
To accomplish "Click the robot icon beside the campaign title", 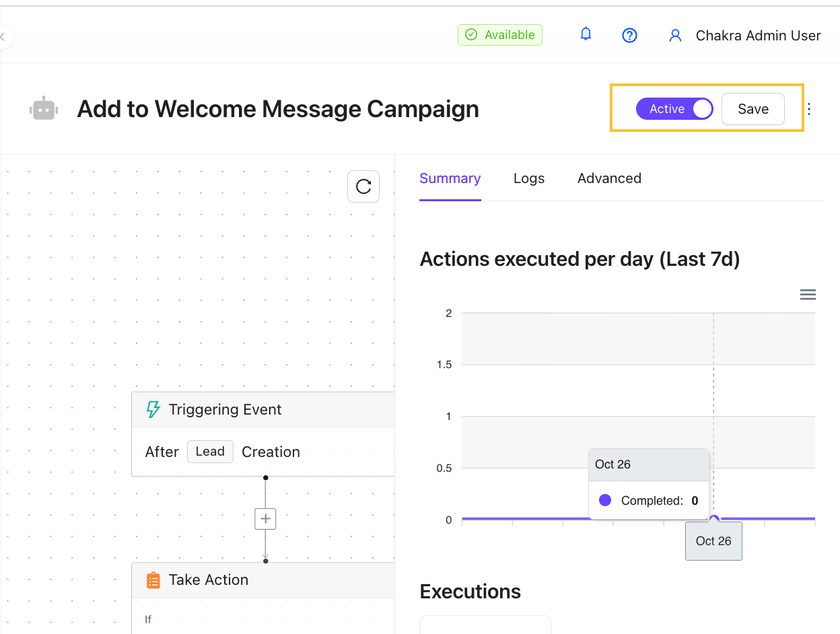I will [x=43, y=108].
